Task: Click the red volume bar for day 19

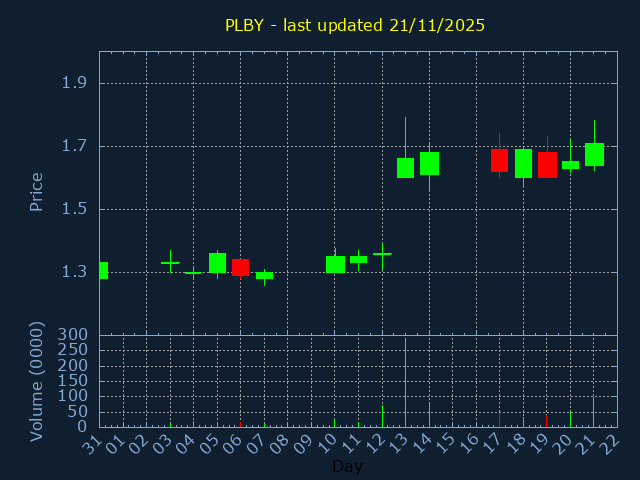Action: click(x=547, y=421)
